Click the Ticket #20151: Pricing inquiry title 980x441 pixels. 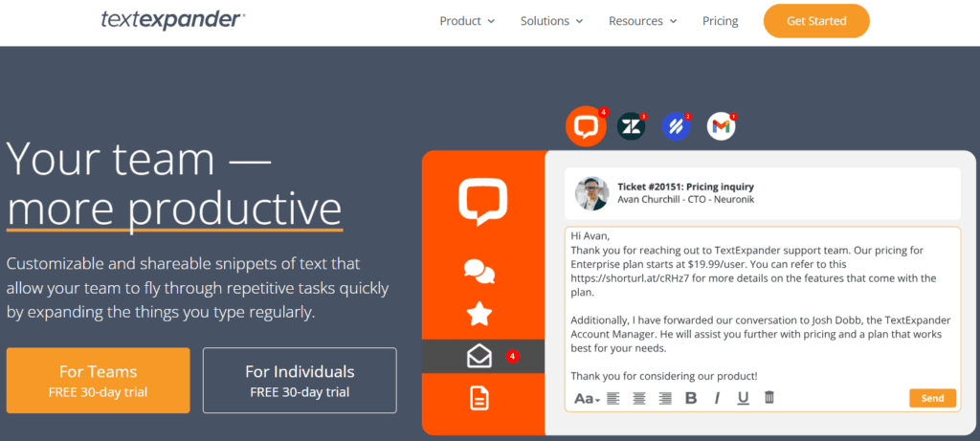(685, 187)
